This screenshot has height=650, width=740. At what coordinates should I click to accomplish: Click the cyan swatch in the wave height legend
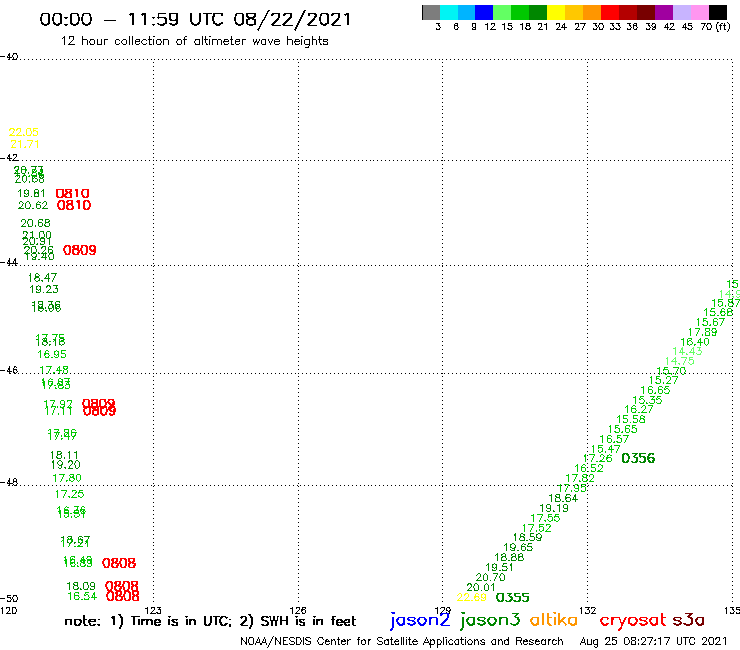pos(449,12)
